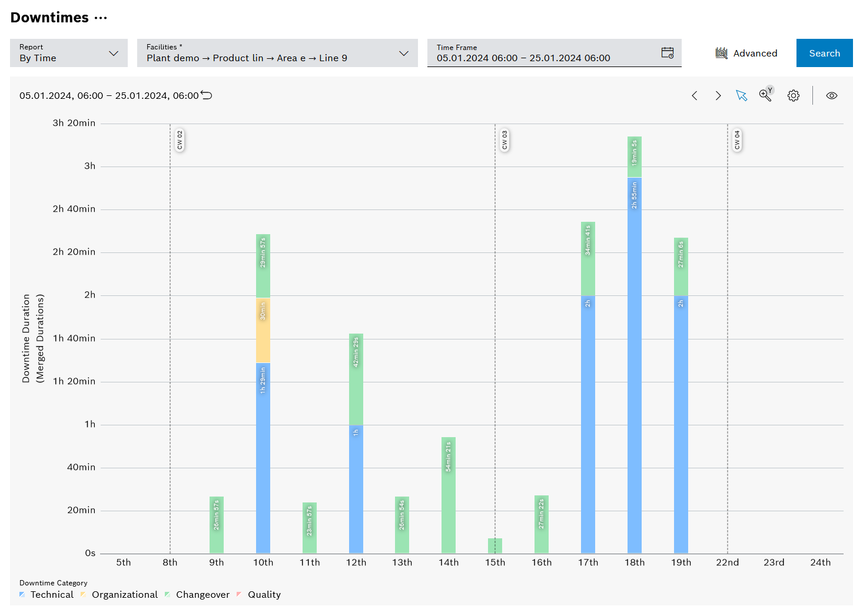The image size is (863, 616).
Task: Activate the Y-axis zoom tool
Action: [765, 95]
